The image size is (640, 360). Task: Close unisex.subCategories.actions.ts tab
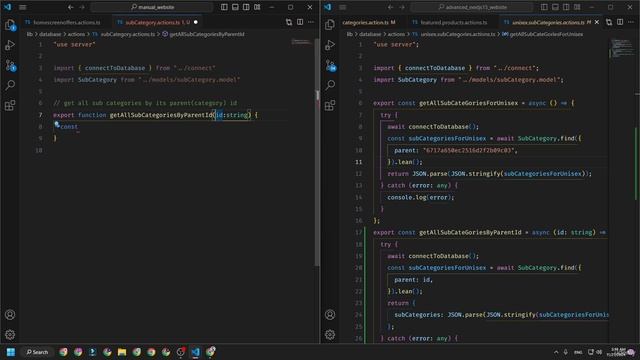click(x=597, y=22)
